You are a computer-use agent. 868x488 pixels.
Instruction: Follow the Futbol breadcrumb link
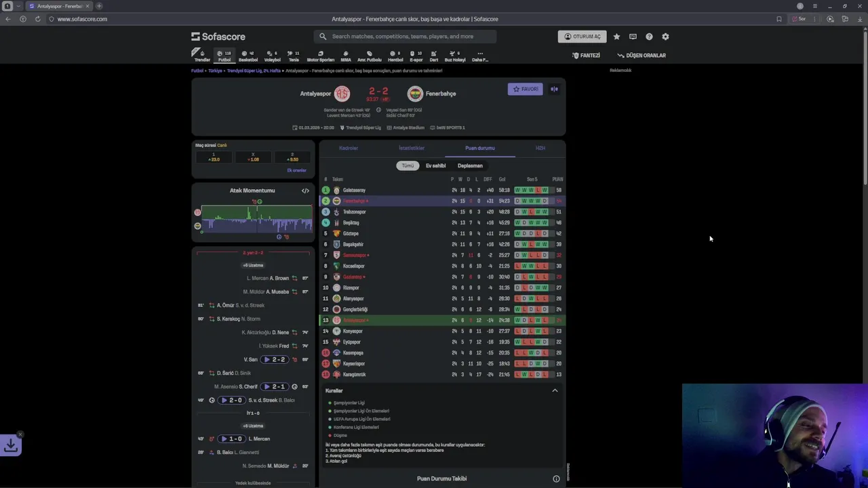197,70
